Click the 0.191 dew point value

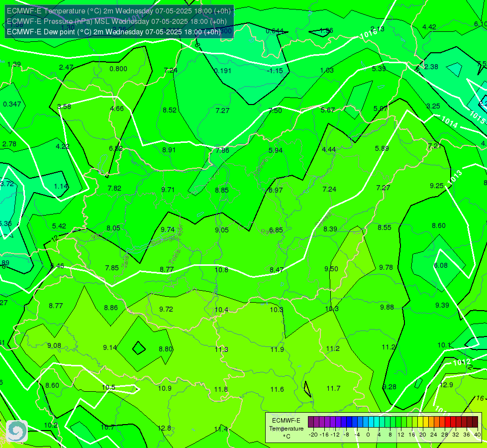pyautogui.click(x=223, y=71)
